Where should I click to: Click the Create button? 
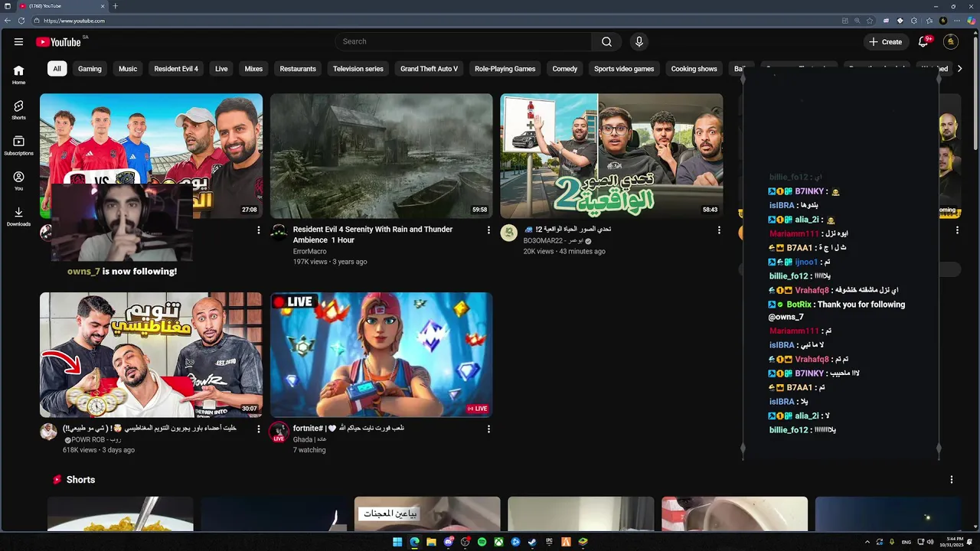click(885, 41)
